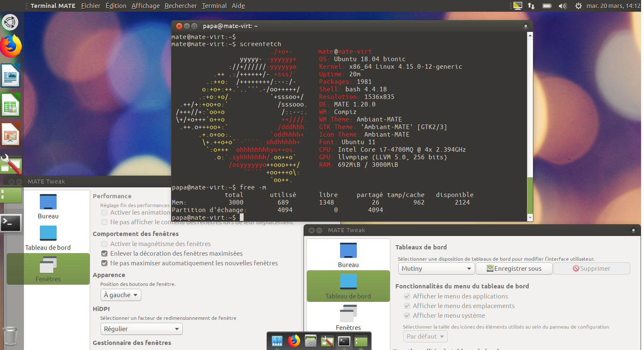Click Supprimer button in MATE Tweak
The height and width of the screenshot is (350, 644).
point(592,269)
